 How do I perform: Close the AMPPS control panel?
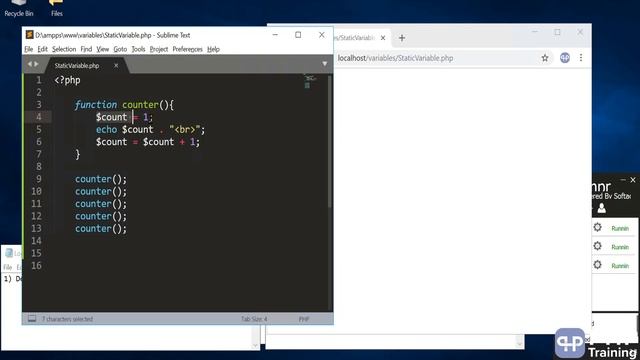633,180
